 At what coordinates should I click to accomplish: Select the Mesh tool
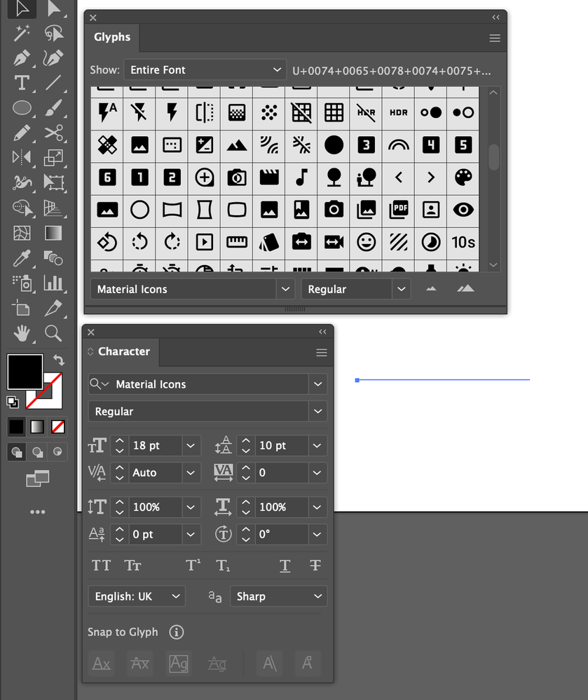[x=22, y=233]
